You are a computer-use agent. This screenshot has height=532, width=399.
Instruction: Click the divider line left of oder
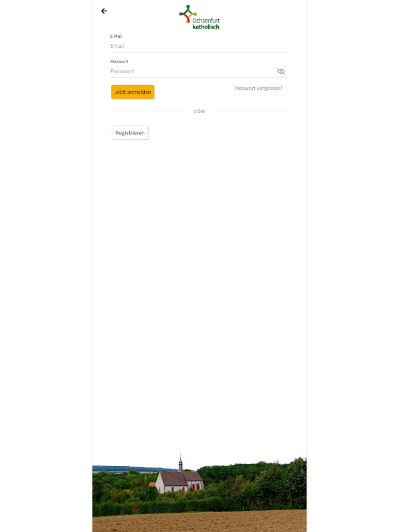pos(147,111)
